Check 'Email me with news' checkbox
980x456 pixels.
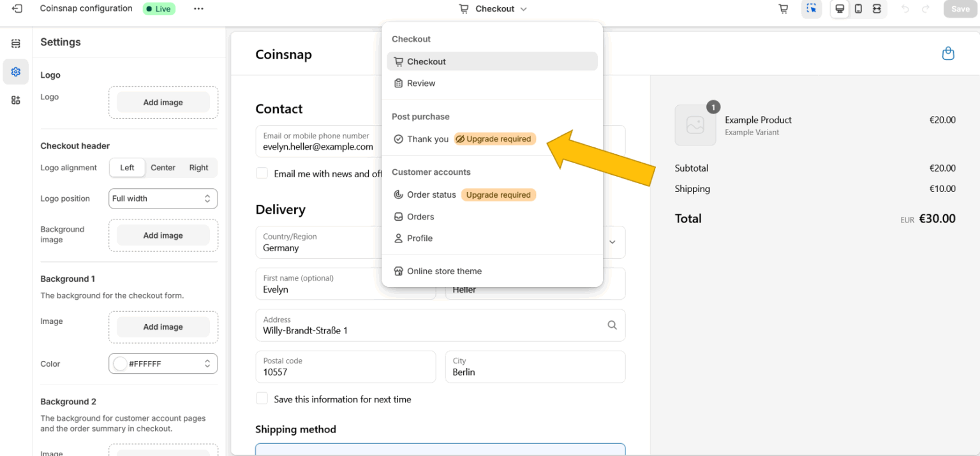pyautogui.click(x=262, y=173)
